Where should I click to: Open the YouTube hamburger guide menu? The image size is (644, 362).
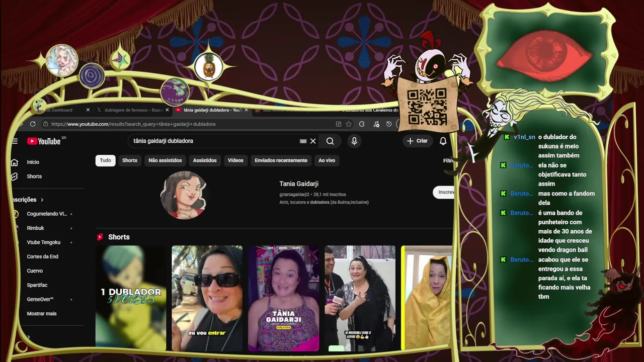(x=15, y=141)
